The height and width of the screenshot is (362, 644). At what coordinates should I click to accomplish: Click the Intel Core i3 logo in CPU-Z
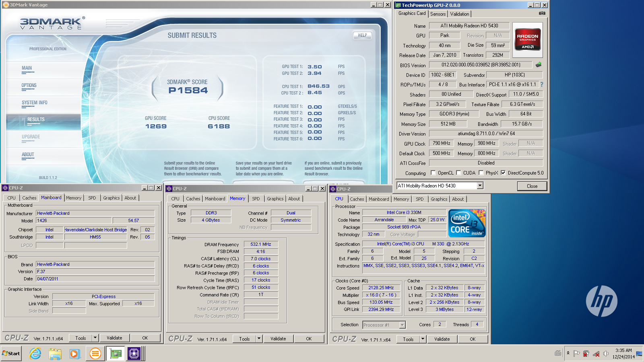467,223
